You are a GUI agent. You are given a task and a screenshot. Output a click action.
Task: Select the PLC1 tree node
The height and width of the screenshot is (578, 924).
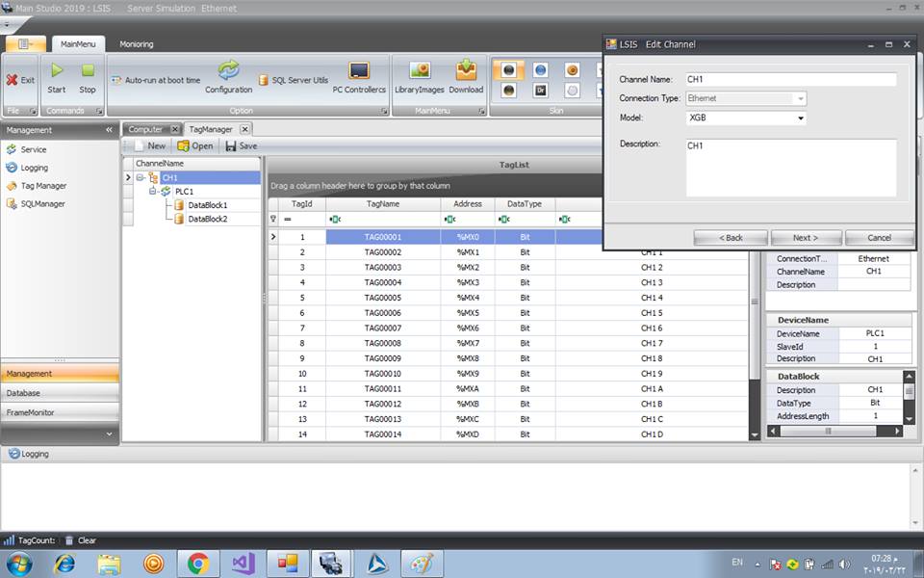point(185,192)
